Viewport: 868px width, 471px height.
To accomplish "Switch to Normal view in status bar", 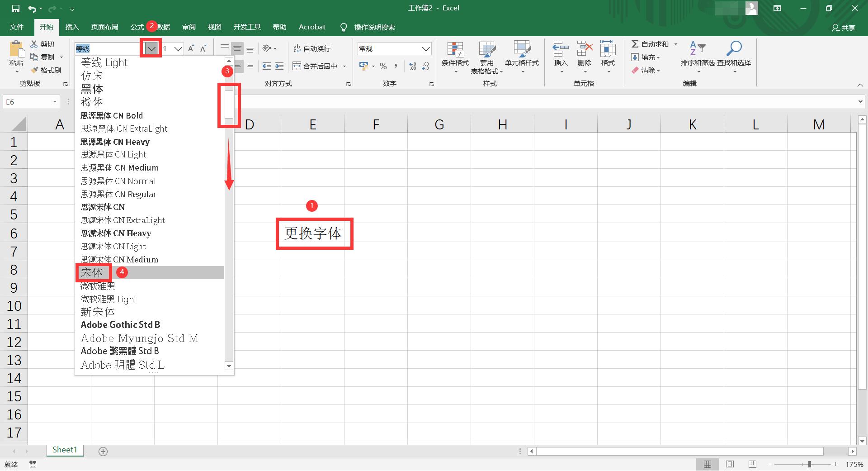I will click(x=708, y=464).
